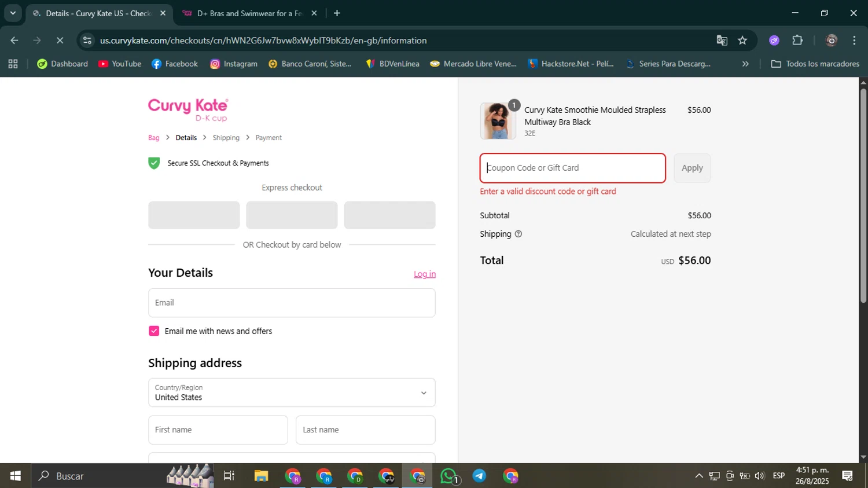
Task: Select the Details breadcrumb step
Action: coord(186,138)
